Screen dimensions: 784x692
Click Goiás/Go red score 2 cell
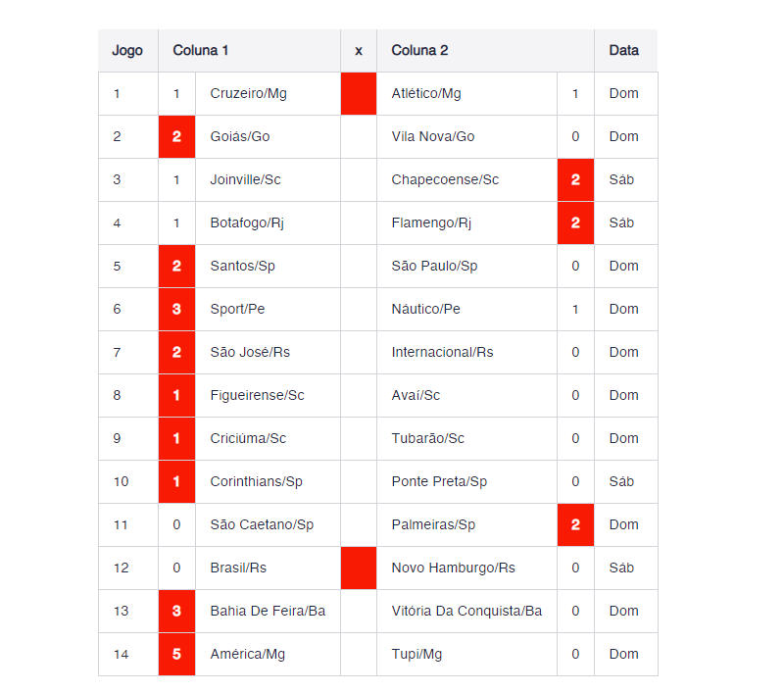click(176, 136)
